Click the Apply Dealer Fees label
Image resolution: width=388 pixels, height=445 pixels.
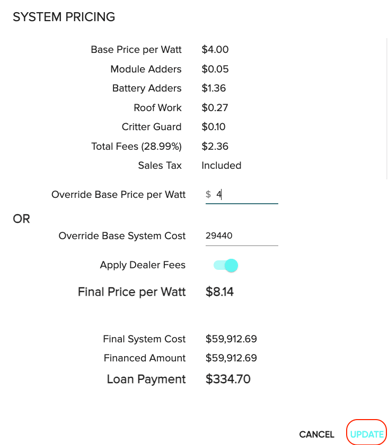coord(143,265)
